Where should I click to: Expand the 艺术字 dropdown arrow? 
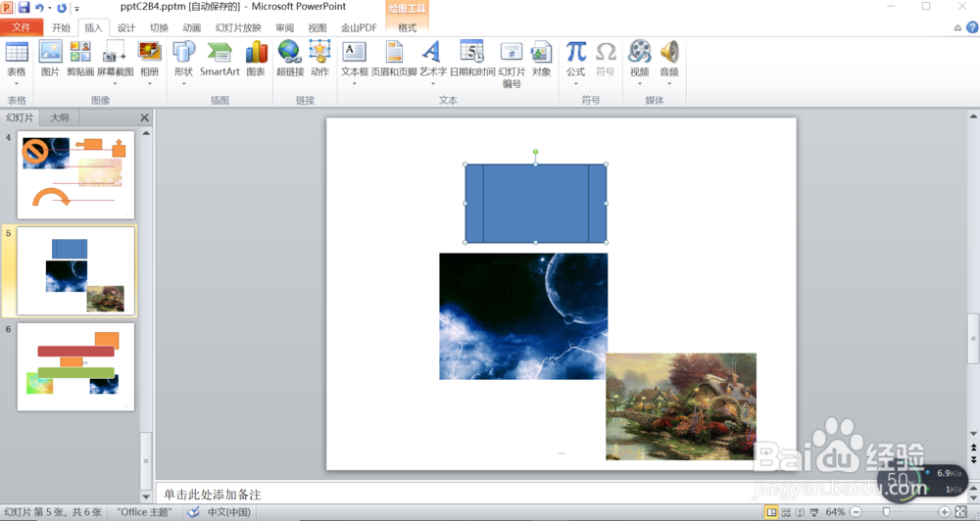[432, 83]
